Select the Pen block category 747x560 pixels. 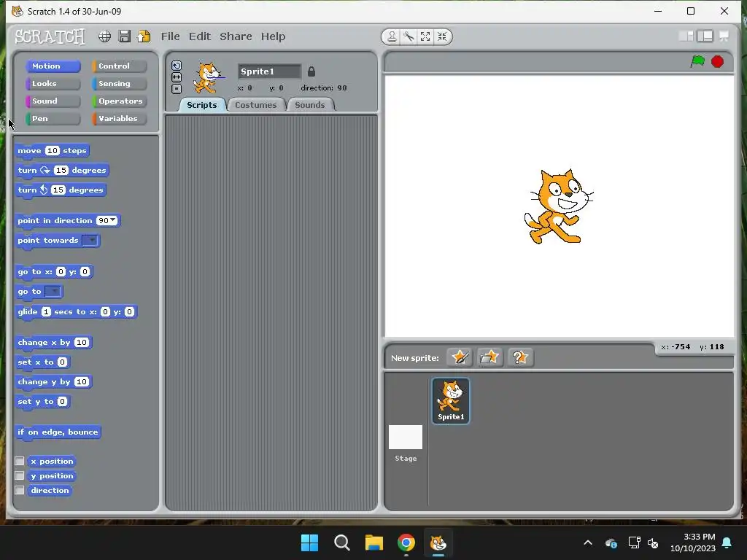(x=53, y=119)
